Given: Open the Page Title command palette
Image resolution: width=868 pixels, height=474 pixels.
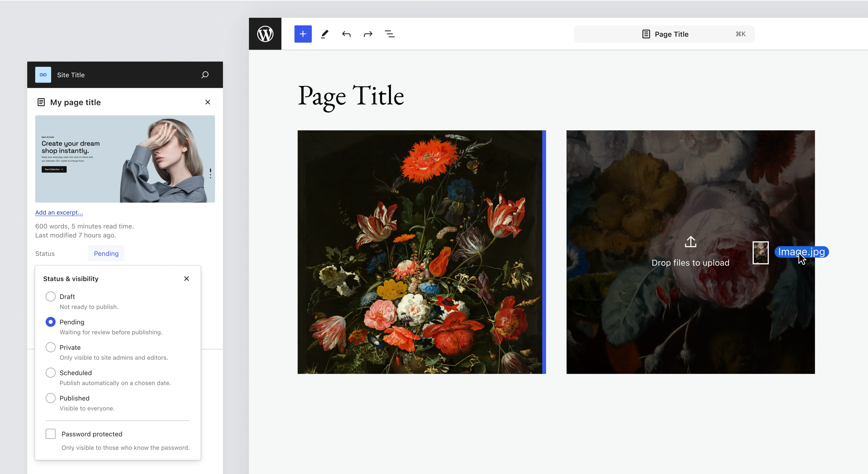Looking at the screenshot, I should [x=664, y=34].
